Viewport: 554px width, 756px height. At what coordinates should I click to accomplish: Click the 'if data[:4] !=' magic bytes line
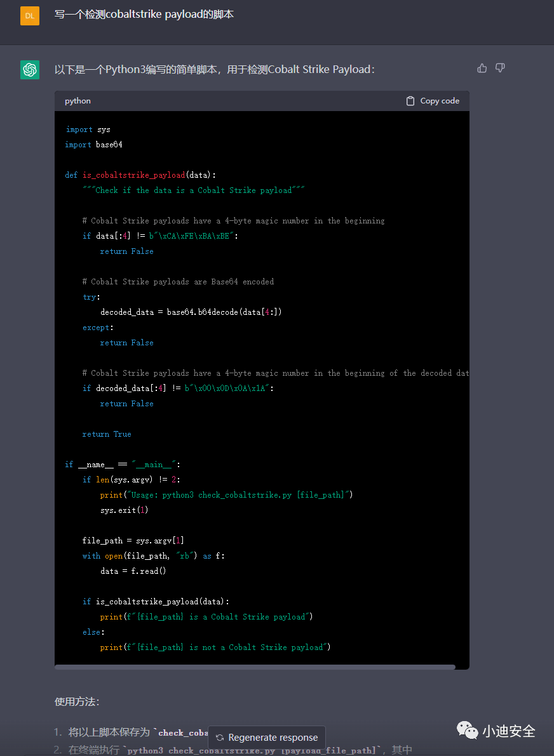pos(160,235)
